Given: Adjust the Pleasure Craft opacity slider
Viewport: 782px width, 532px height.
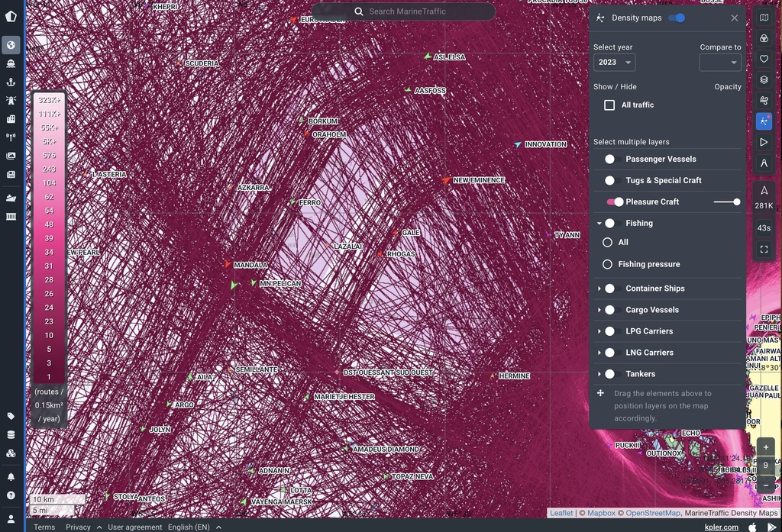Looking at the screenshot, I should pyautogui.click(x=727, y=202).
